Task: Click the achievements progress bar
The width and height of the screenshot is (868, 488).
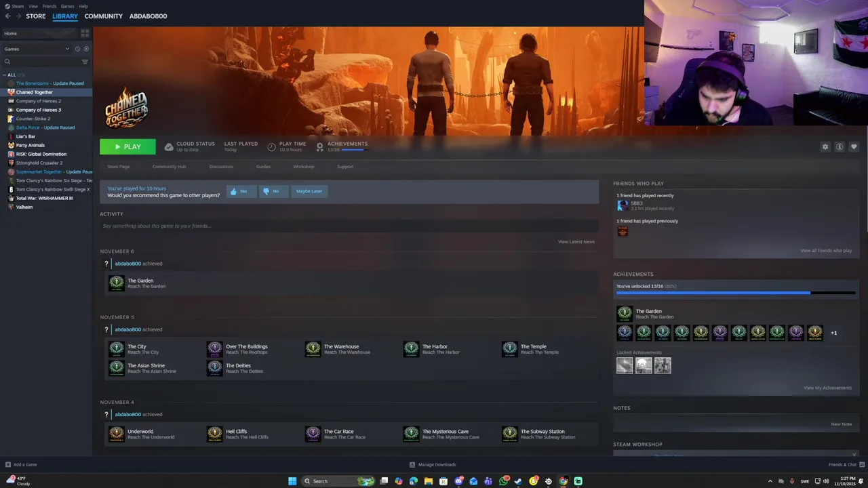Action: [736, 293]
